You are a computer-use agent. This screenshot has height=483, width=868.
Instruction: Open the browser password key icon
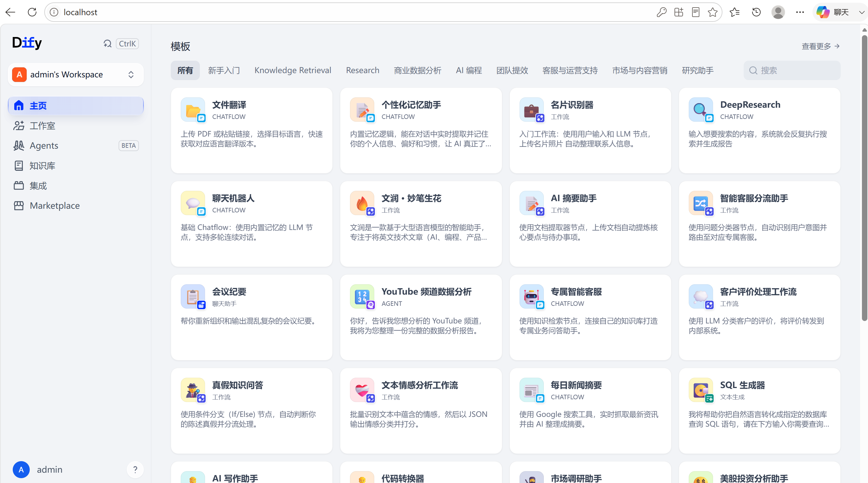(x=661, y=12)
